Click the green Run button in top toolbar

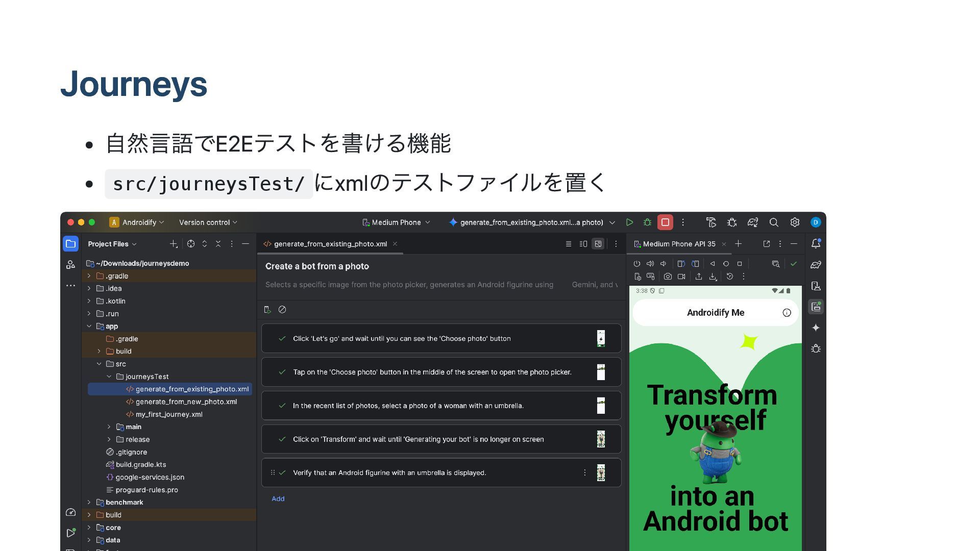click(629, 222)
